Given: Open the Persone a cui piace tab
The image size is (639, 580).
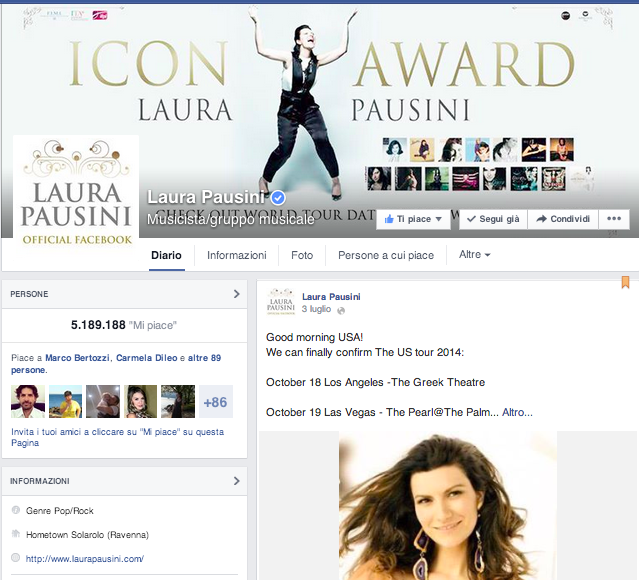Looking at the screenshot, I should pyautogui.click(x=386, y=256).
